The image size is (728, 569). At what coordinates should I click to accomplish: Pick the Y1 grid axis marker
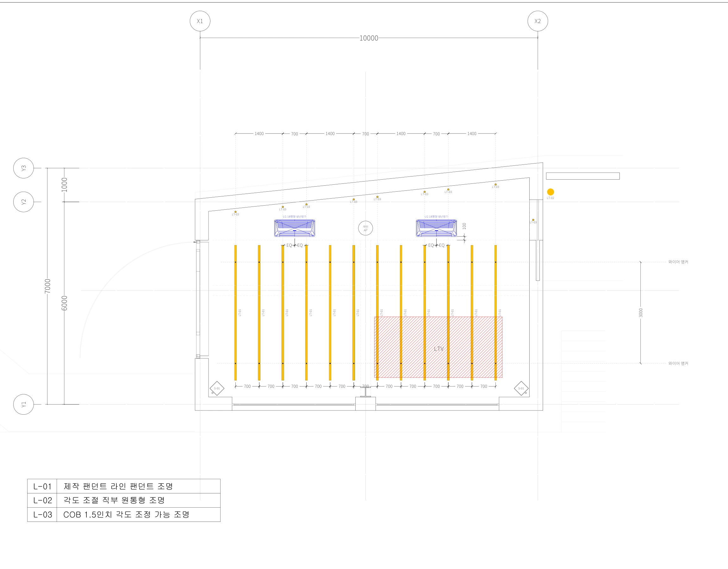point(23,405)
